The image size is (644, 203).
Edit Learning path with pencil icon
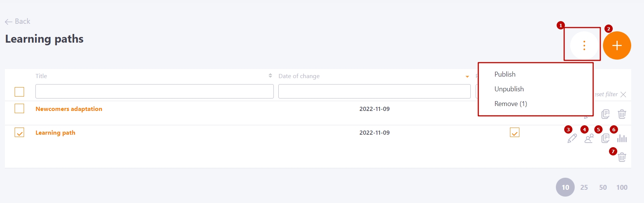click(x=572, y=138)
